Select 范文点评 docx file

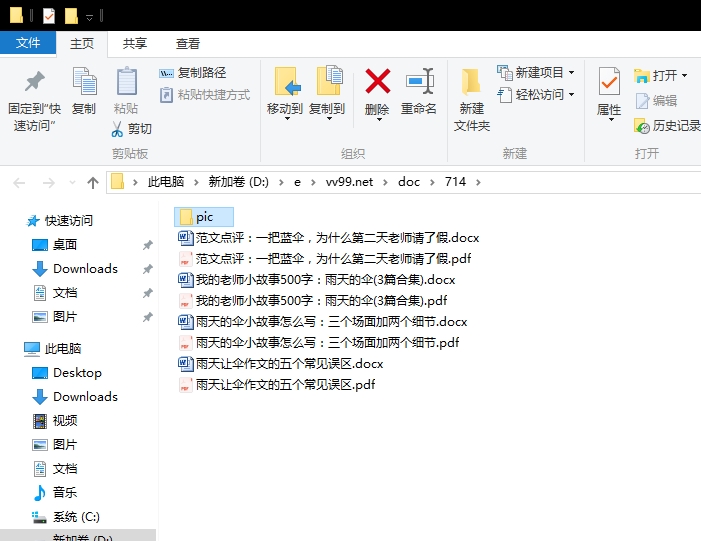(x=329, y=237)
